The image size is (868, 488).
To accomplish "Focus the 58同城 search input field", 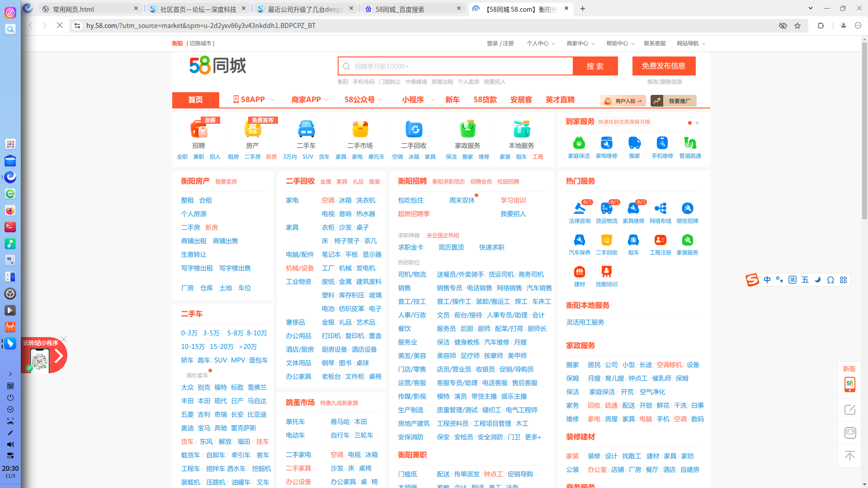I will tap(456, 66).
